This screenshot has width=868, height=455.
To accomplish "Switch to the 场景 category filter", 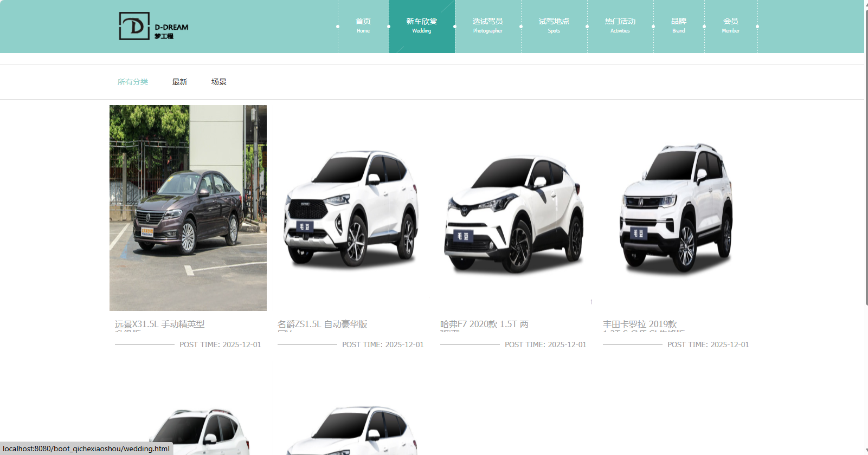I will [x=219, y=82].
